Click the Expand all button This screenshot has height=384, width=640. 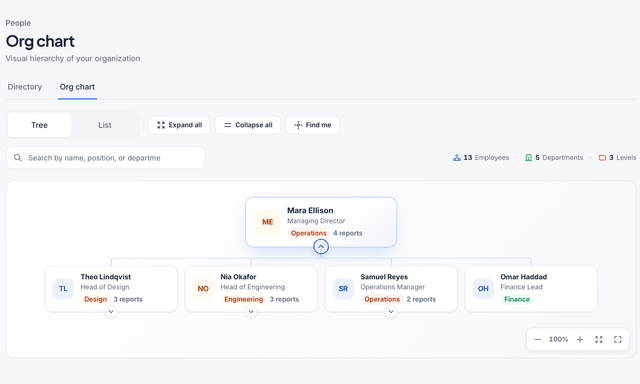point(179,125)
